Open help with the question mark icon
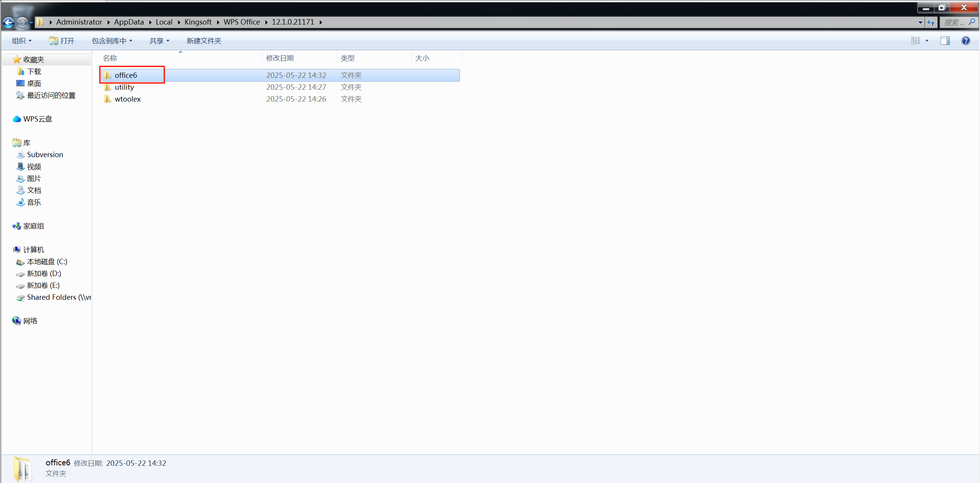 point(965,41)
